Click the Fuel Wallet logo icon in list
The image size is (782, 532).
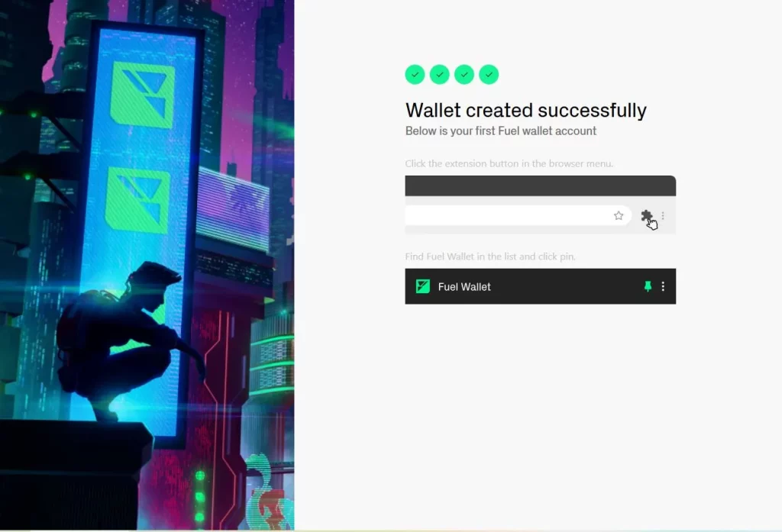point(423,286)
